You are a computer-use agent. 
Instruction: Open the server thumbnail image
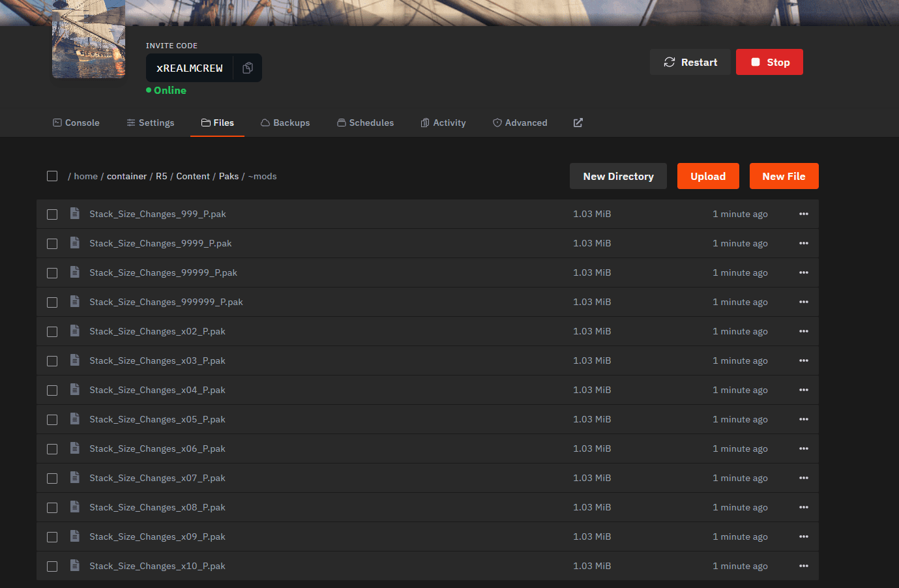[x=89, y=40]
